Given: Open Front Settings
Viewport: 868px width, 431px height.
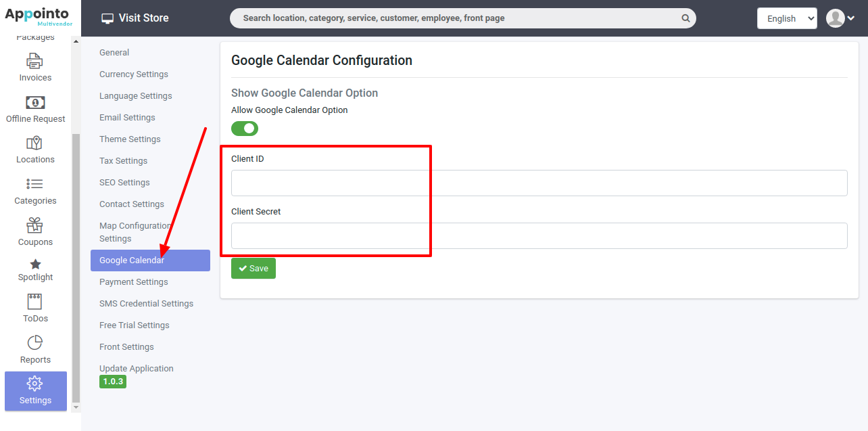Looking at the screenshot, I should pyautogui.click(x=126, y=347).
